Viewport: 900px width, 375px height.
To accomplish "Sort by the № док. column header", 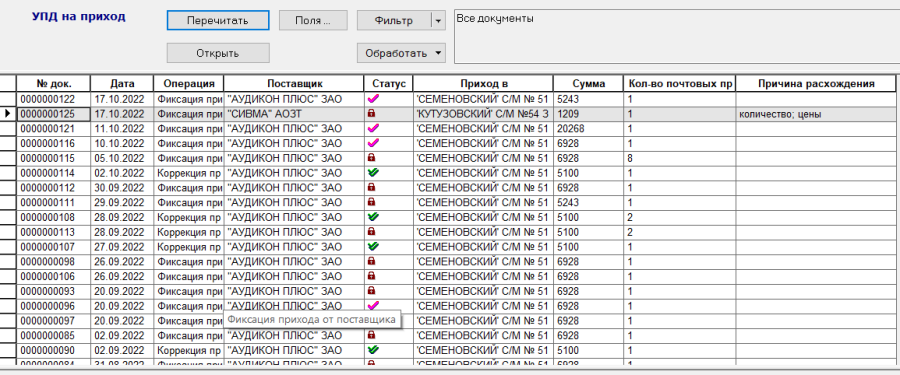I will [x=53, y=83].
